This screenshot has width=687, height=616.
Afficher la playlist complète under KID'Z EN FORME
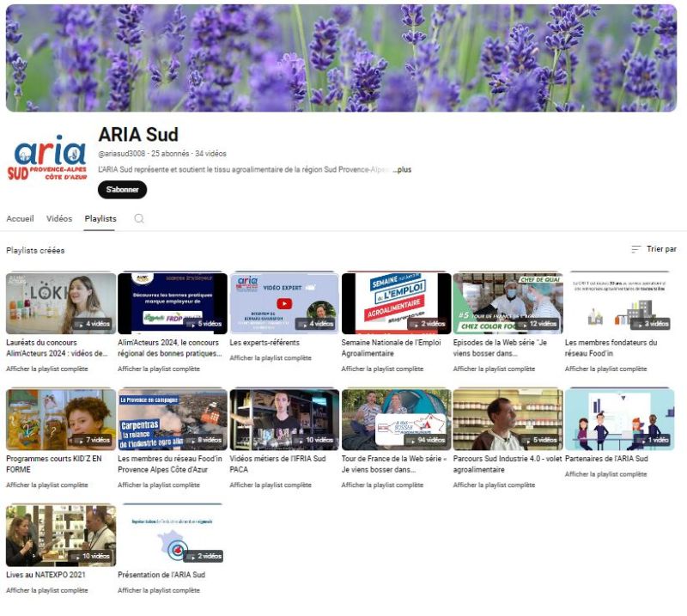[x=47, y=485]
